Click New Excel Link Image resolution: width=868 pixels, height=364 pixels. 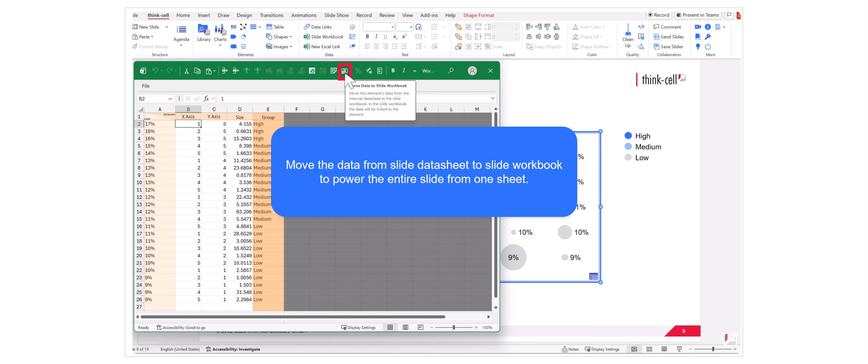322,47
